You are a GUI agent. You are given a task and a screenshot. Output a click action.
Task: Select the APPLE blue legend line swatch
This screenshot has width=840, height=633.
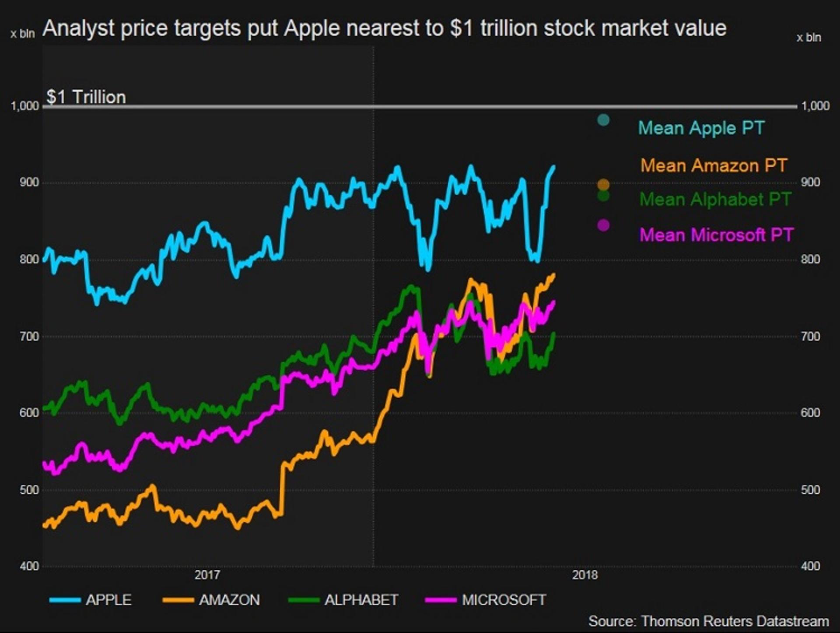(x=65, y=600)
